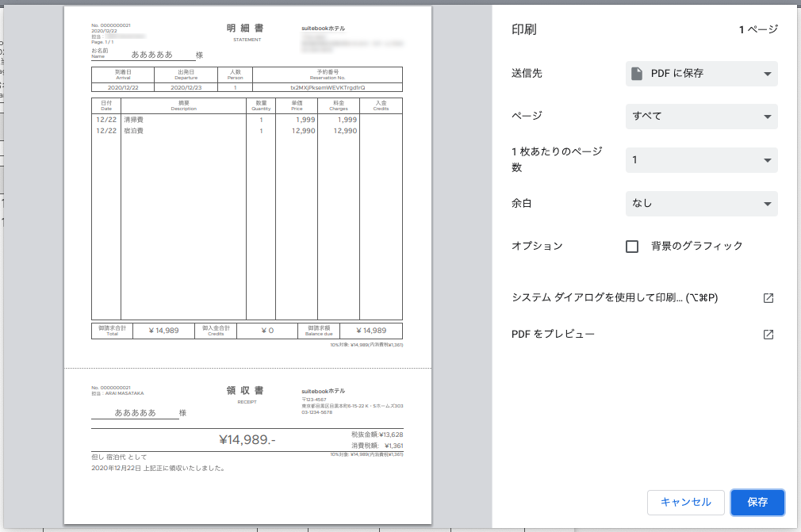Open the 送信先 destination dropdown (PDF に保存)

coord(701,74)
